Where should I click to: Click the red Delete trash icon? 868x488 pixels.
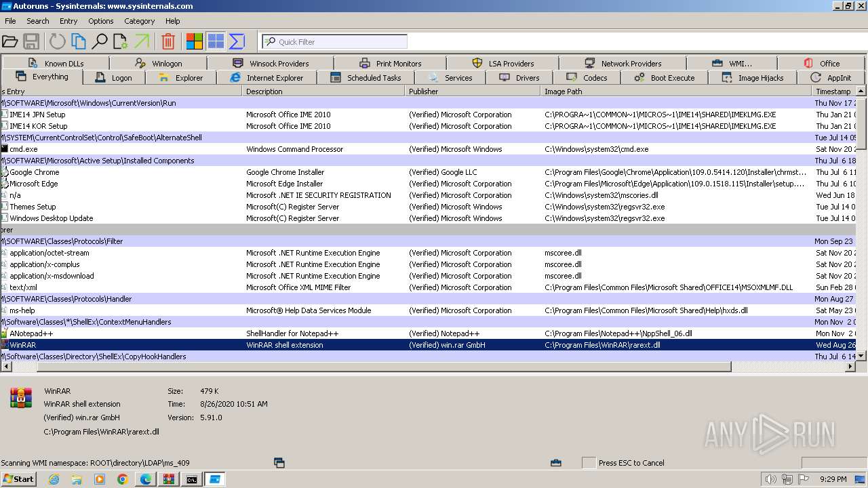168,41
